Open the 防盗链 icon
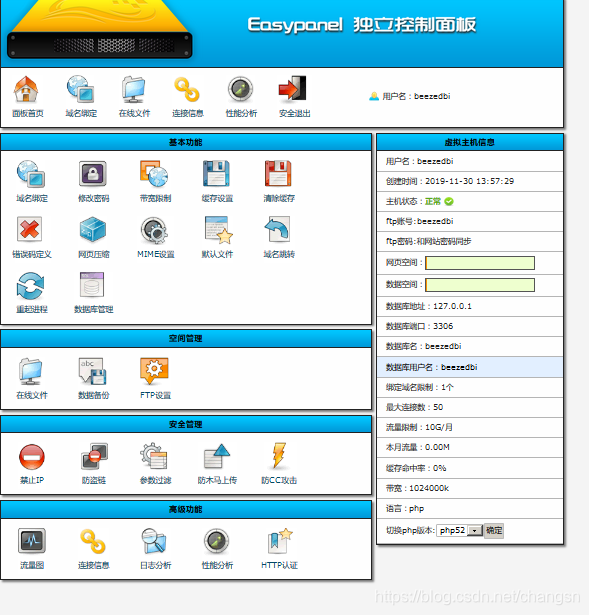The width and height of the screenshot is (589, 615). (x=95, y=457)
